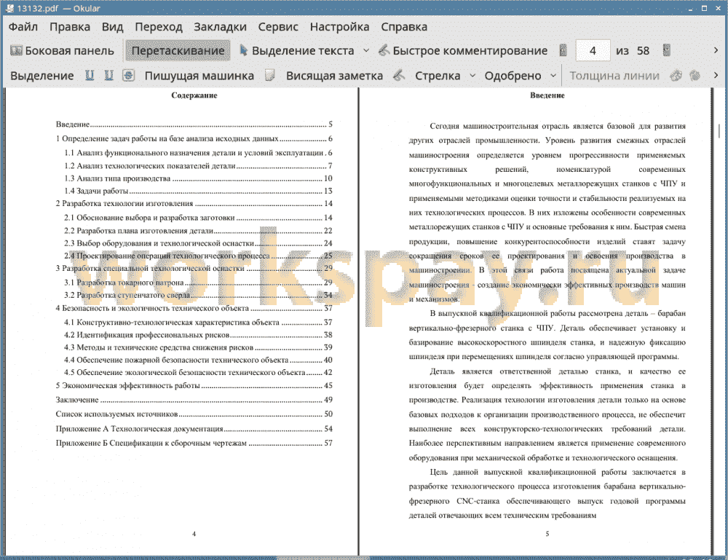This screenshot has width=728, height=560.
Task: Toggle the Перетаскивание browse mode
Action: [x=178, y=51]
